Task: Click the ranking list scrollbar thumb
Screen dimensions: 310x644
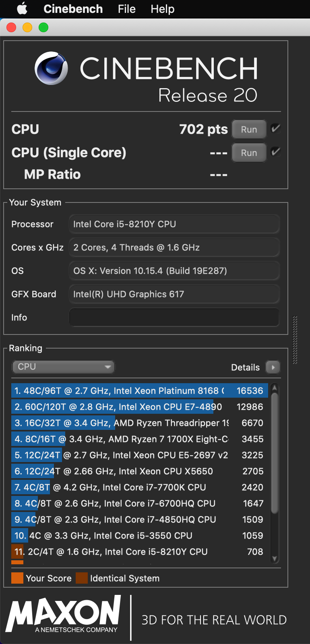Action: (x=275, y=453)
